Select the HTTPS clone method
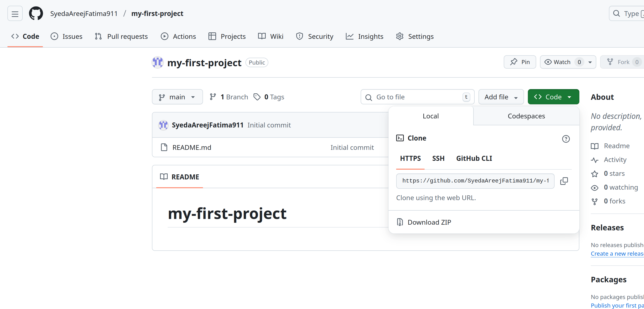644x309 pixels. coord(410,158)
